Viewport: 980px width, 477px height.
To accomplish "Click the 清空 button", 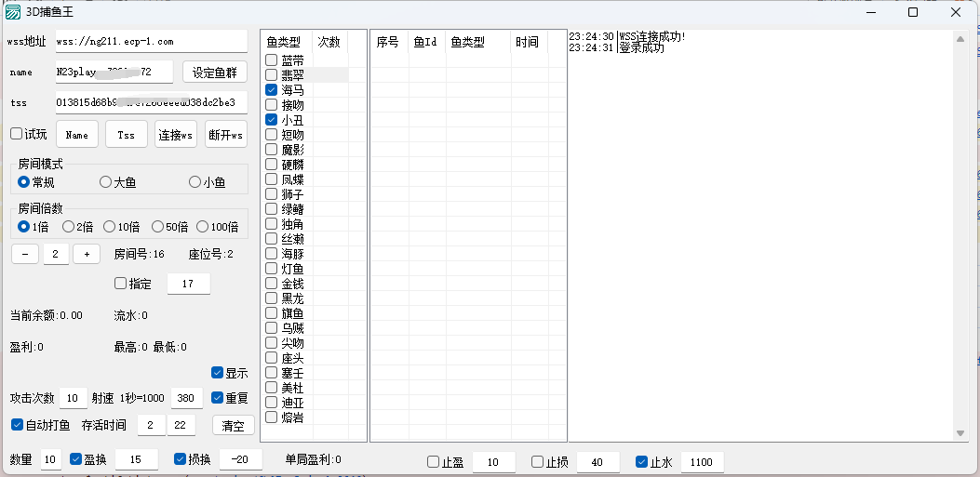I will tap(233, 426).
